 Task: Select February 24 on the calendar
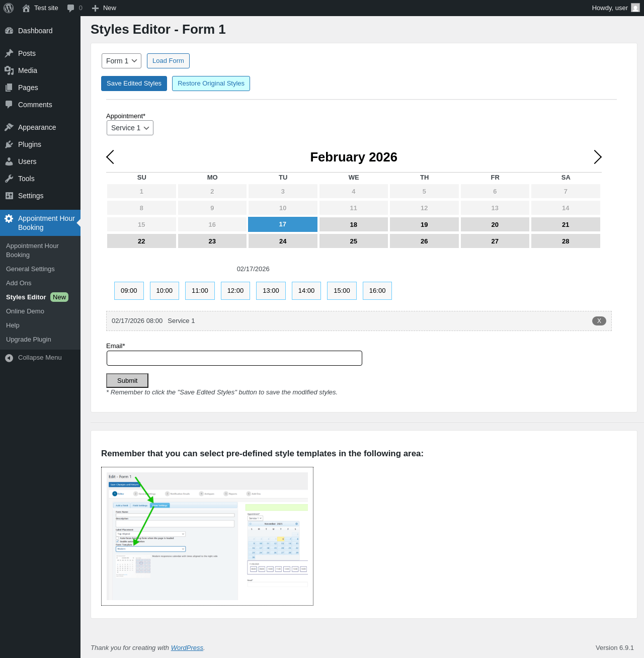pyautogui.click(x=283, y=241)
